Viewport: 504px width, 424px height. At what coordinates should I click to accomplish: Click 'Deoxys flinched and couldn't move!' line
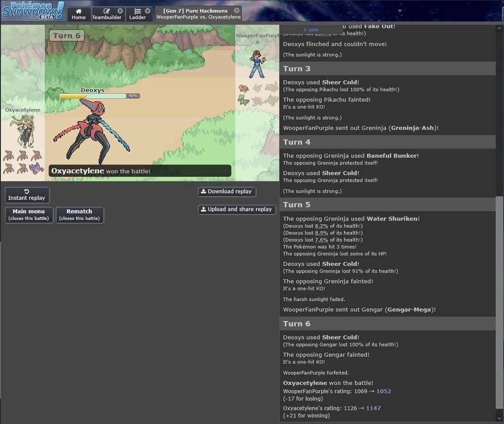point(335,44)
